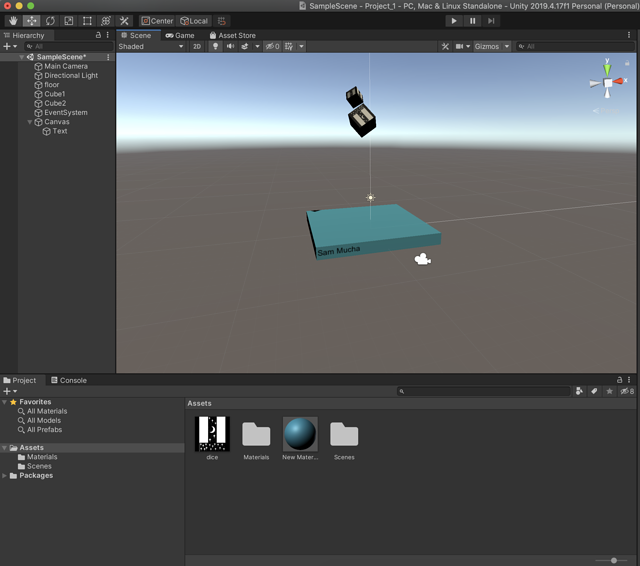Switch to the Asset Store tab
The height and width of the screenshot is (566, 640).
[233, 36]
